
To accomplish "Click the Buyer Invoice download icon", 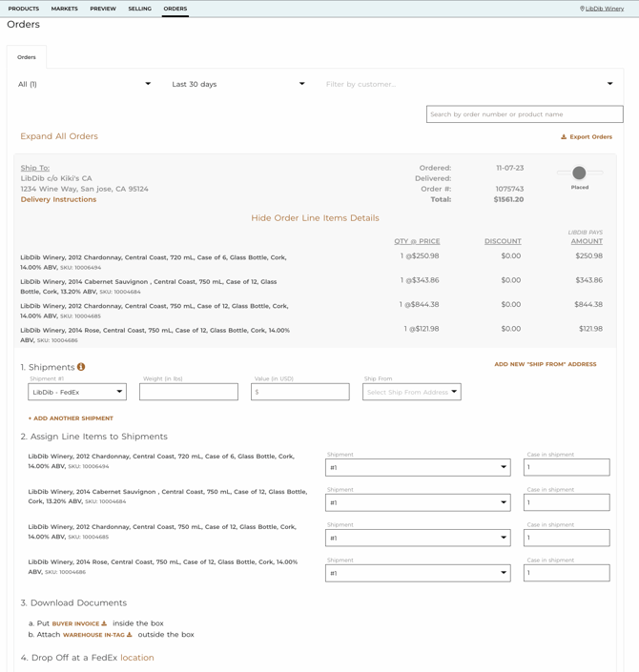I will [x=104, y=623].
